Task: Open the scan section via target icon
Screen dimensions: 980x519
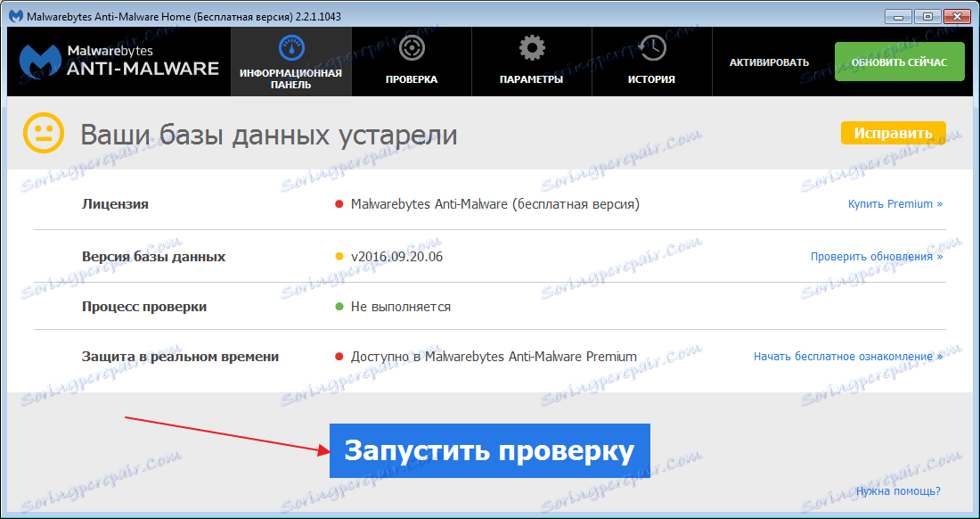Action: point(411,46)
